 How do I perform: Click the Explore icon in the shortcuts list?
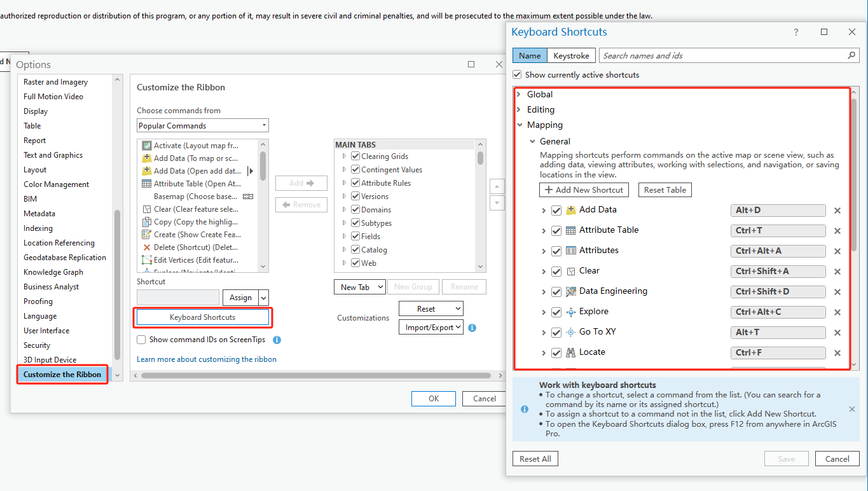point(571,312)
